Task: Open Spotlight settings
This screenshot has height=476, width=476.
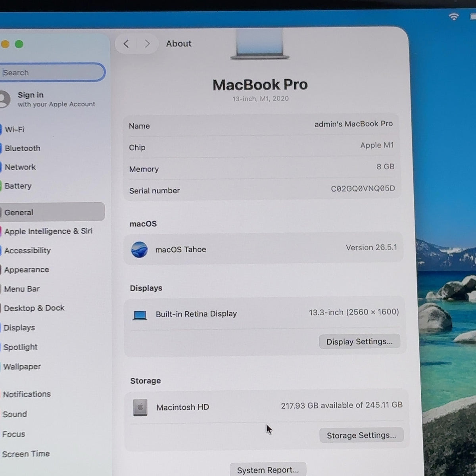Action: (20, 347)
